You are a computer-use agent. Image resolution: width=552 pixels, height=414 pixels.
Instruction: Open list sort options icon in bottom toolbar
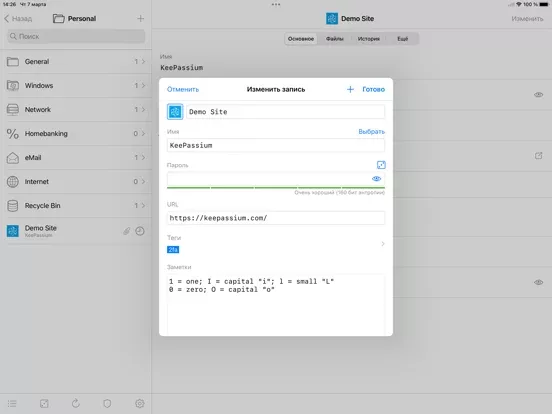click(x=12, y=403)
